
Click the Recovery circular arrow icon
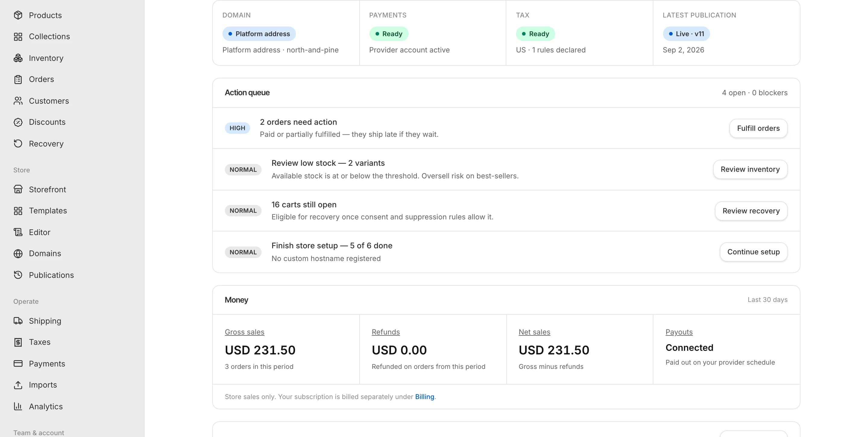coord(18,143)
